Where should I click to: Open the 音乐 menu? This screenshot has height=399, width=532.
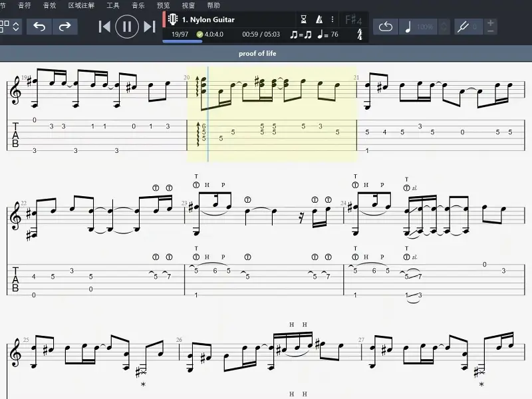pos(138,5)
